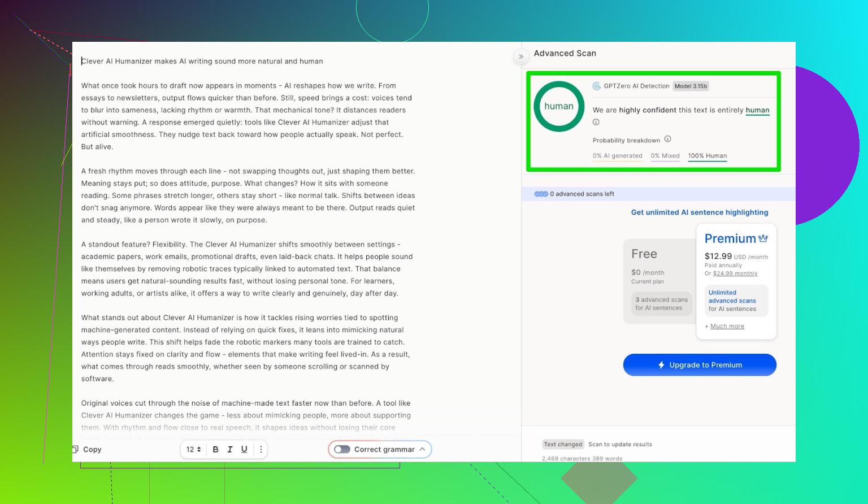Toggle the Correct grammar switch

(342, 449)
